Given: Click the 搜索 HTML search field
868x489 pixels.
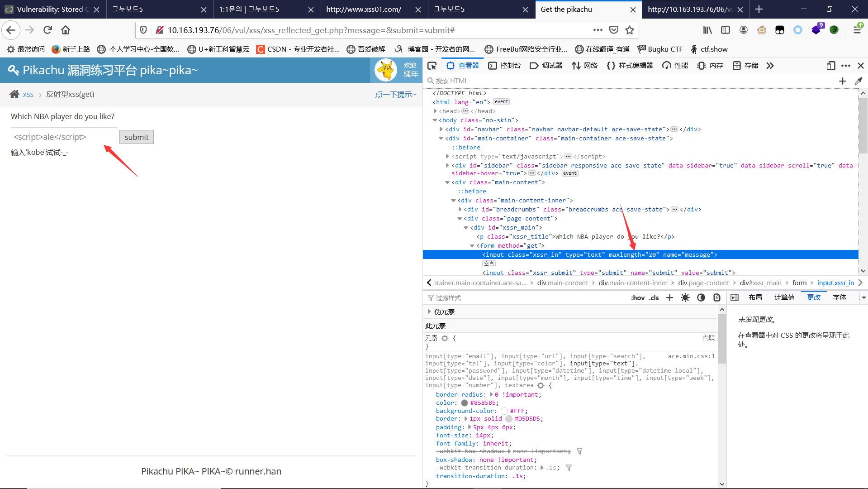Looking at the screenshot, I should click(629, 81).
